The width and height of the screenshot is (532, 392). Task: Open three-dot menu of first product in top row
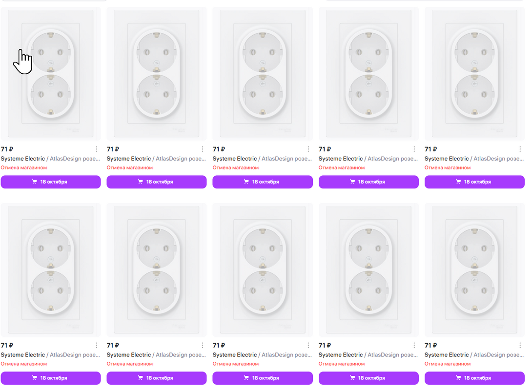tap(97, 149)
